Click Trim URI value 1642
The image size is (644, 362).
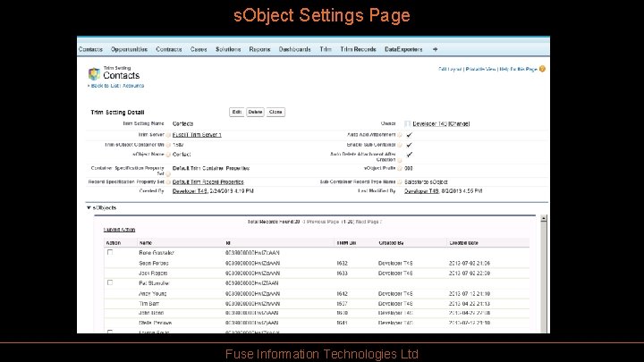tap(342, 294)
